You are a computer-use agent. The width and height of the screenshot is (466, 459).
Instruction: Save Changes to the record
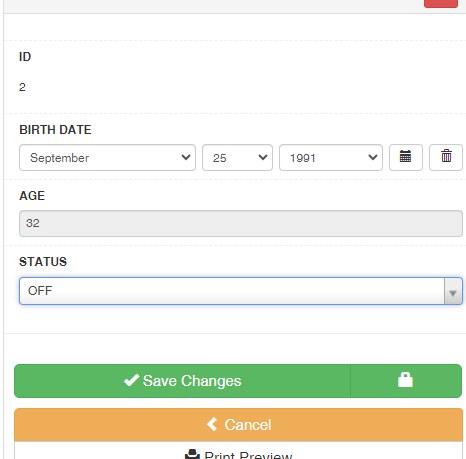pyautogui.click(x=182, y=381)
